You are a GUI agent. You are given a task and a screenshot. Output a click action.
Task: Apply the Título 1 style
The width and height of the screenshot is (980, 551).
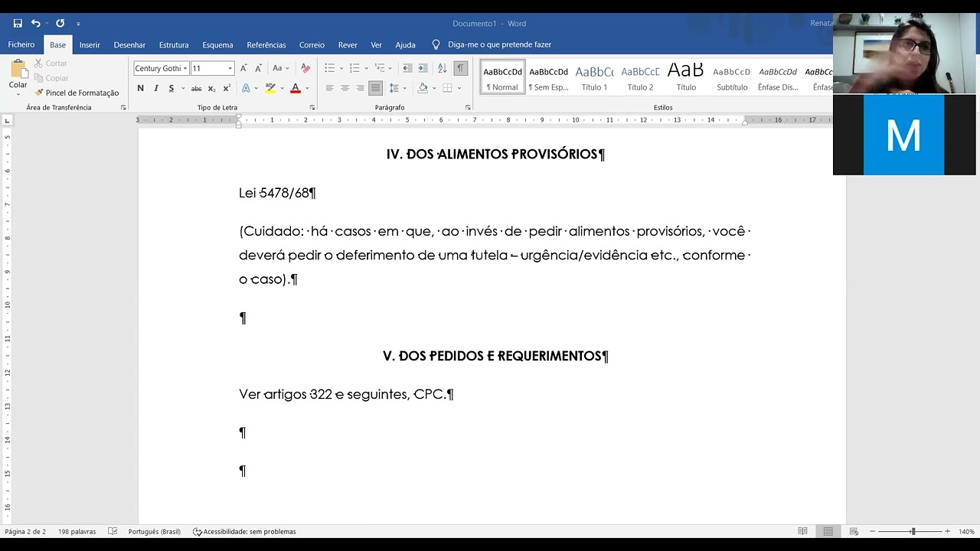pyautogui.click(x=594, y=77)
